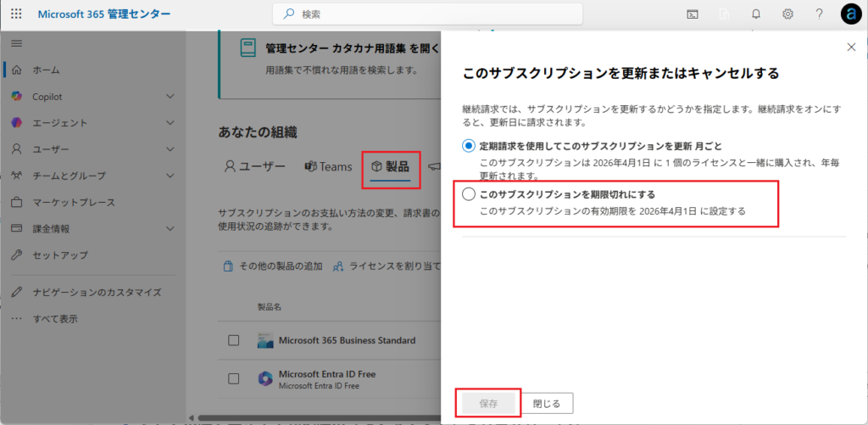Click the 検索 search box
The height and width of the screenshot is (425, 868).
[427, 14]
